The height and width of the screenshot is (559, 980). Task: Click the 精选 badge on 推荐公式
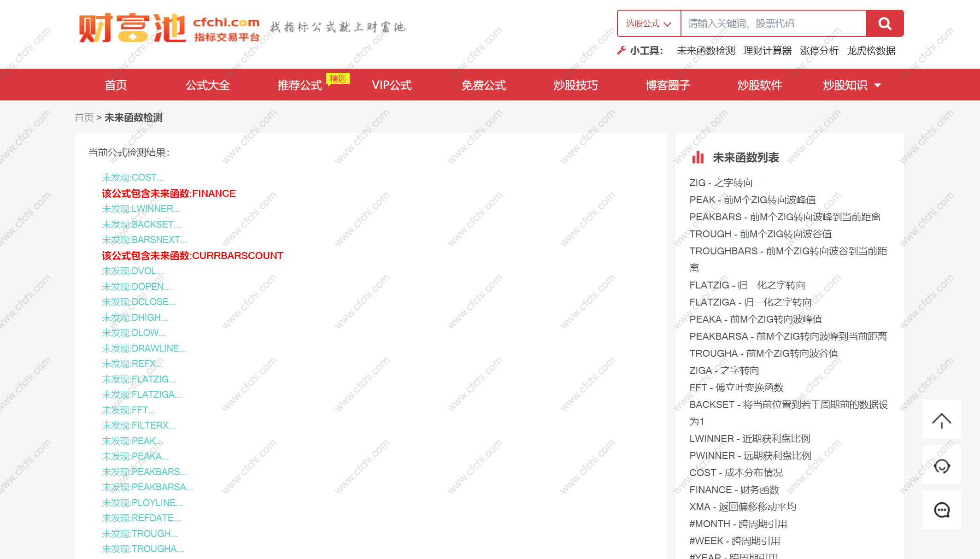pyautogui.click(x=338, y=79)
